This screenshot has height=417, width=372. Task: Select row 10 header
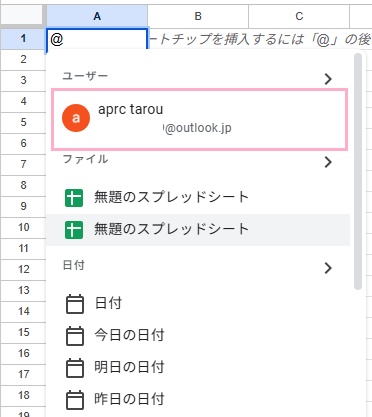23,228
